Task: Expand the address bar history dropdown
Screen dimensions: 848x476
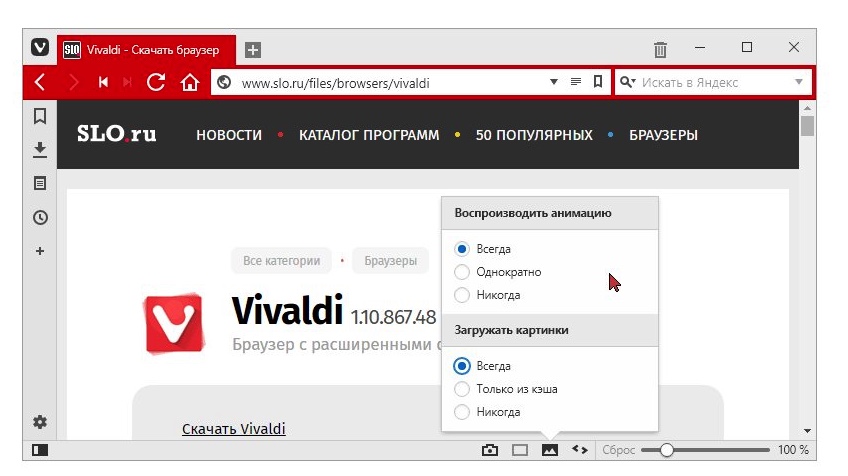Action: [x=553, y=82]
